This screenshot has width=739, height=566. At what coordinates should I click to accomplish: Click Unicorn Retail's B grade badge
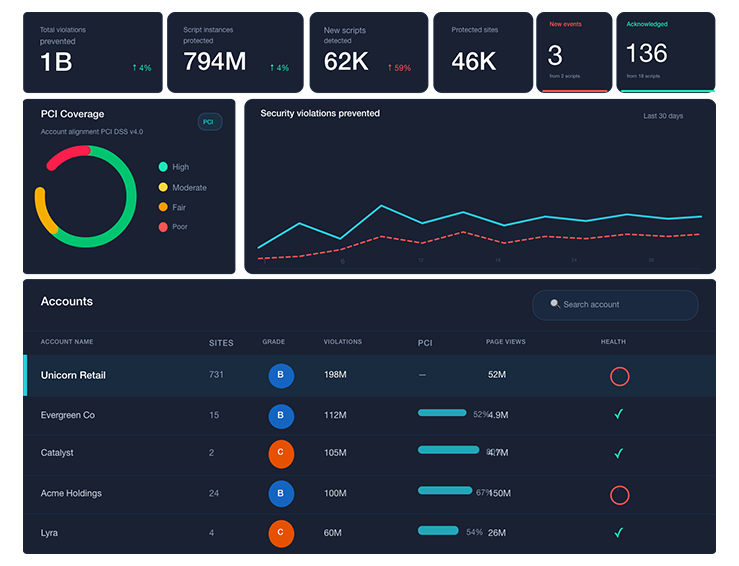click(281, 376)
